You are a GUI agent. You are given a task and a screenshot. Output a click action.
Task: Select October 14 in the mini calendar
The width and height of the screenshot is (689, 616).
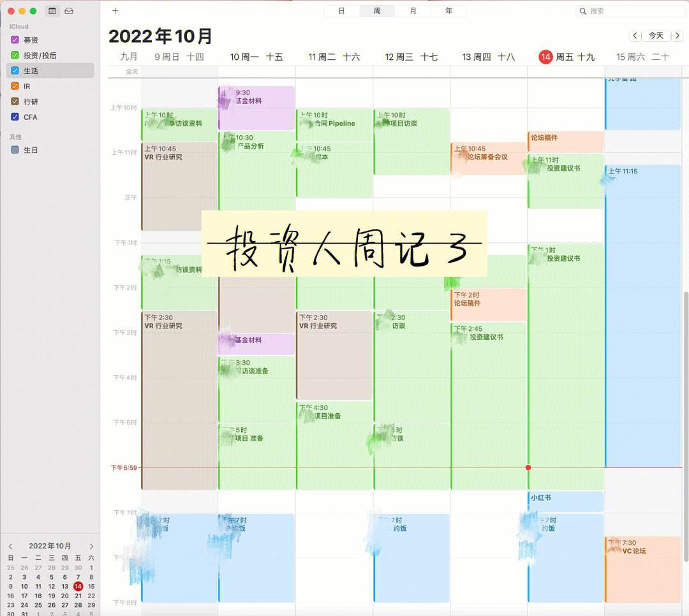78,586
